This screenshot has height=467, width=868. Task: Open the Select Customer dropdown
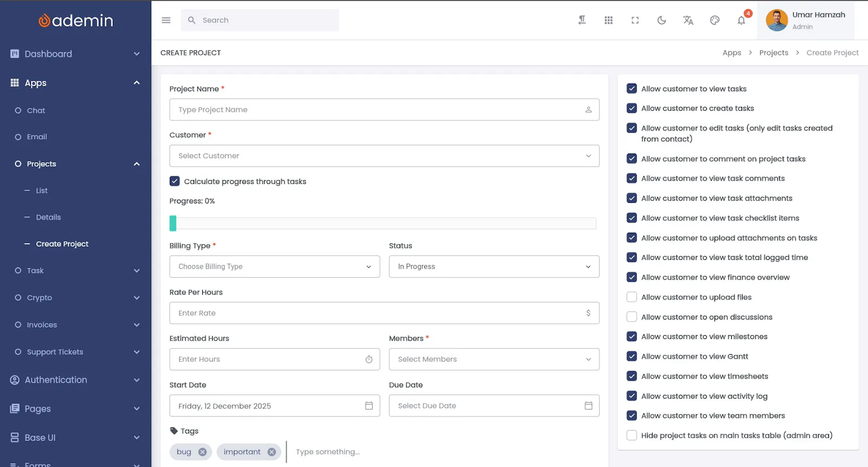384,156
